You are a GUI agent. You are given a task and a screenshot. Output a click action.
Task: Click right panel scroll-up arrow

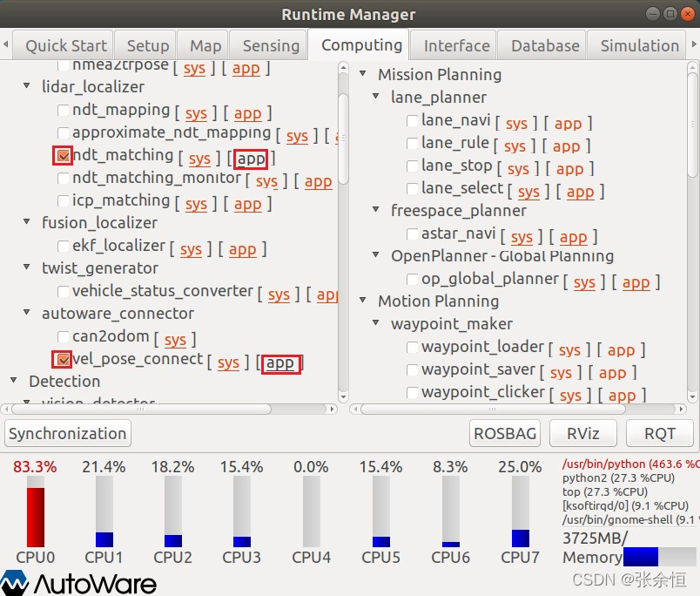692,67
